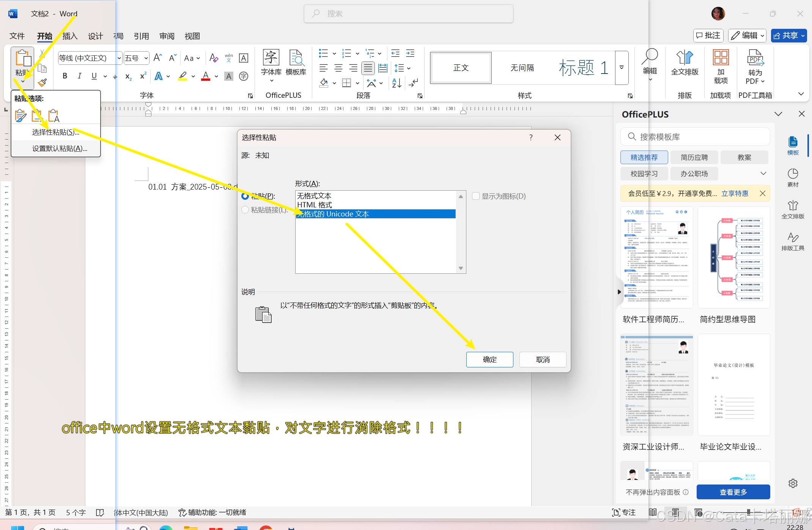Click the template library search box
Image resolution: width=812 pixels, height=530 pixels.
point(694,136)
